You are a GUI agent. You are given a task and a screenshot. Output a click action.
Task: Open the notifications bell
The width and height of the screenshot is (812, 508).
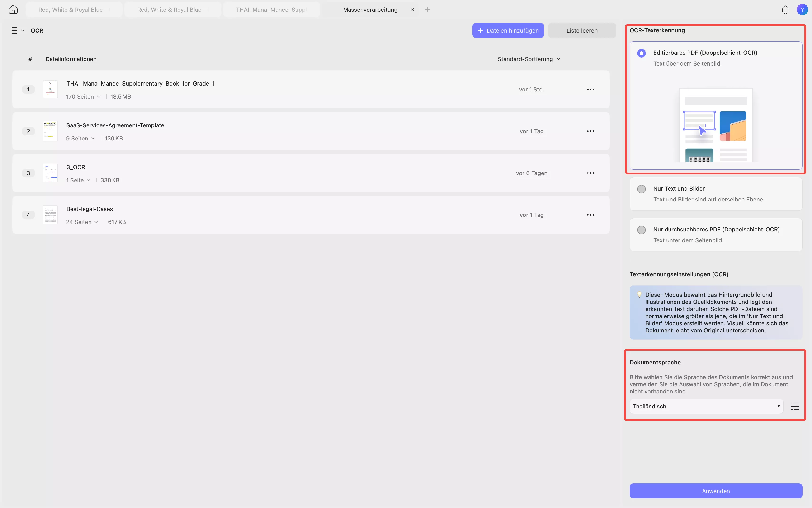click(785, 10)
